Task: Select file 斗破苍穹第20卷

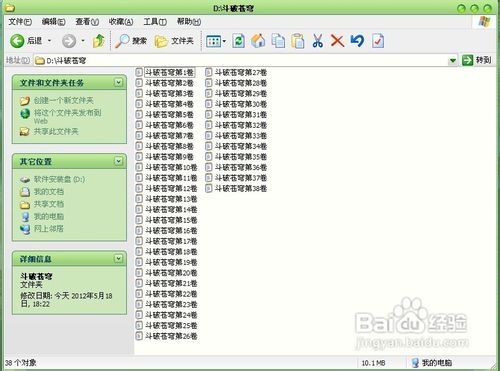Action: [171, 273]
